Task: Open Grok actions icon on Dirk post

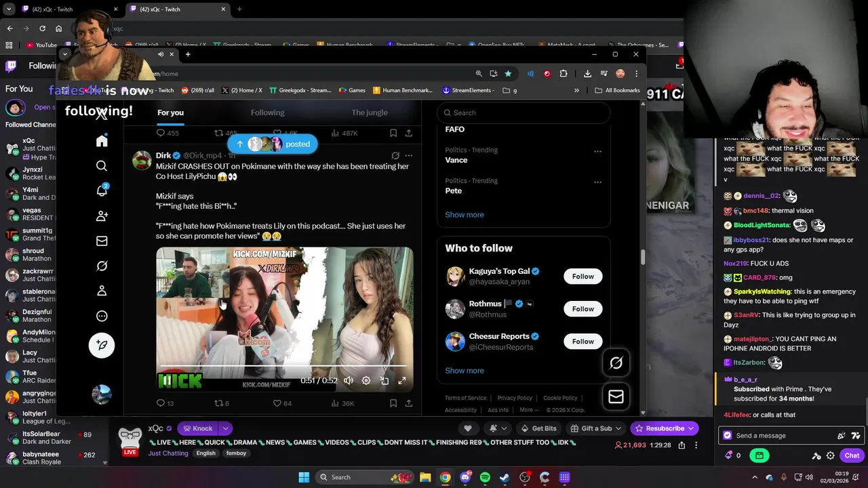Action: [x=395, y=156]
